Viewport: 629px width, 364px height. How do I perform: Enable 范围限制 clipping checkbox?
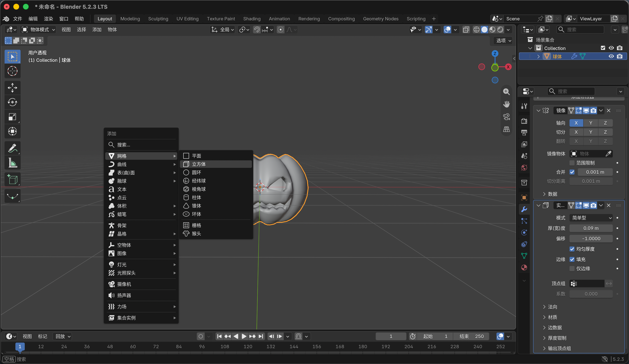tap(572, 163)
